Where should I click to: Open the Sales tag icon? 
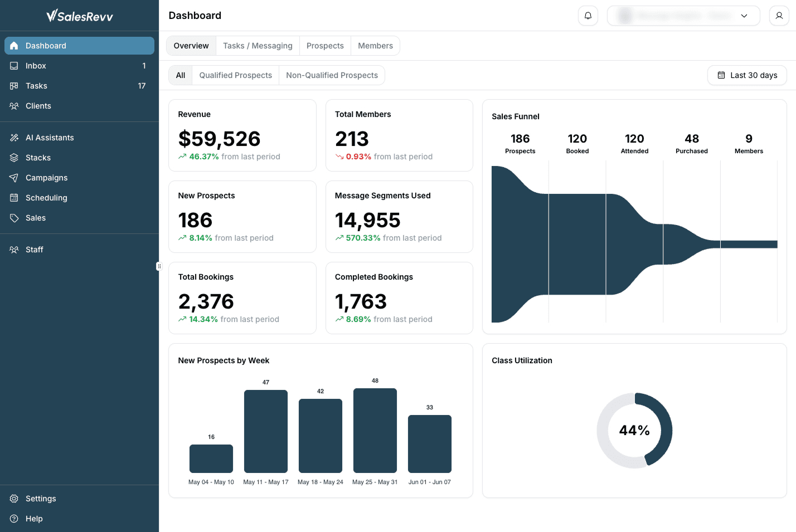click(14, 218)
